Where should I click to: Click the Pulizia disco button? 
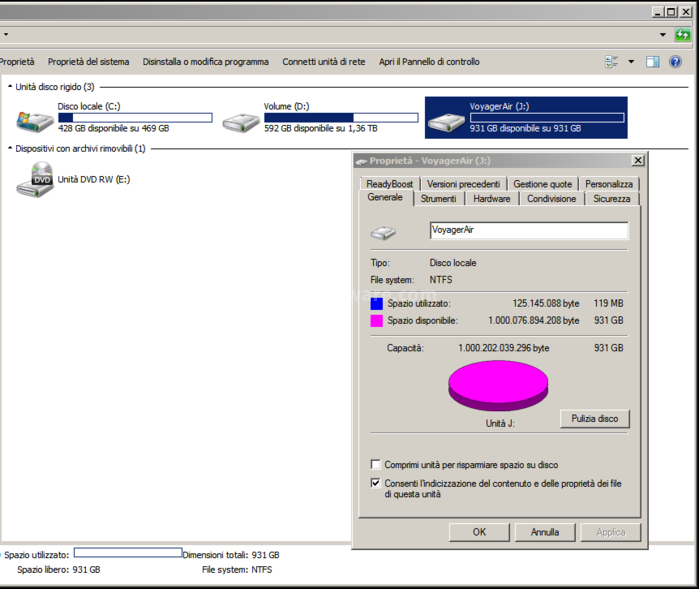tap(595, 419)
